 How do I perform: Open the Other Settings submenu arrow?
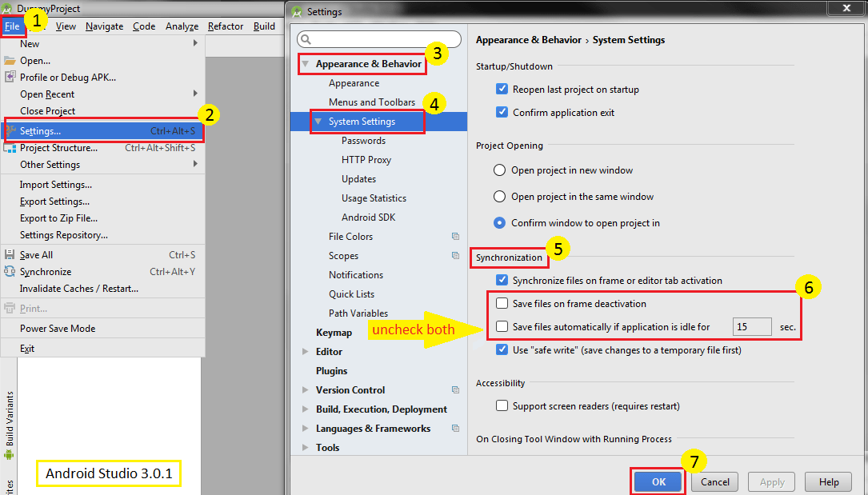(195, 164)
